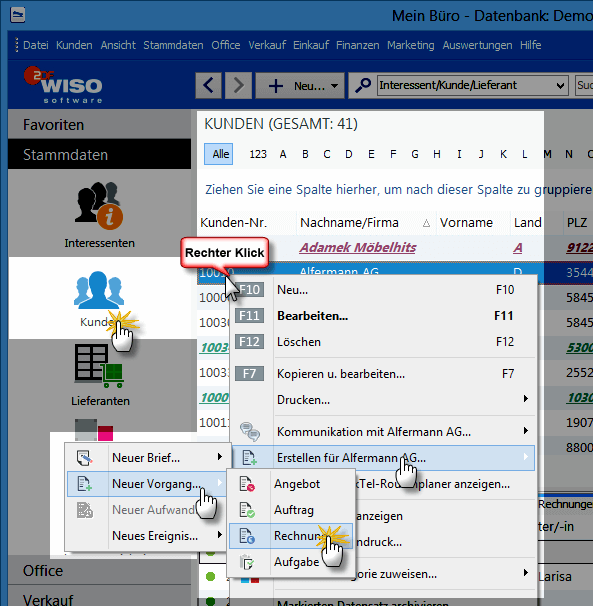Click the magnifier search icon
This screenshot has height=606, width=593.
tap(363, 85)
